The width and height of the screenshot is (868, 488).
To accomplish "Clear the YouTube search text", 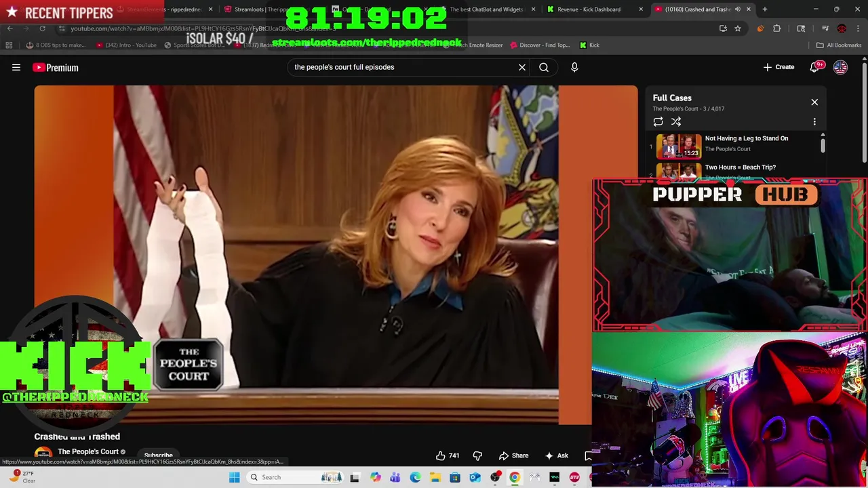I will click(522, 67).
